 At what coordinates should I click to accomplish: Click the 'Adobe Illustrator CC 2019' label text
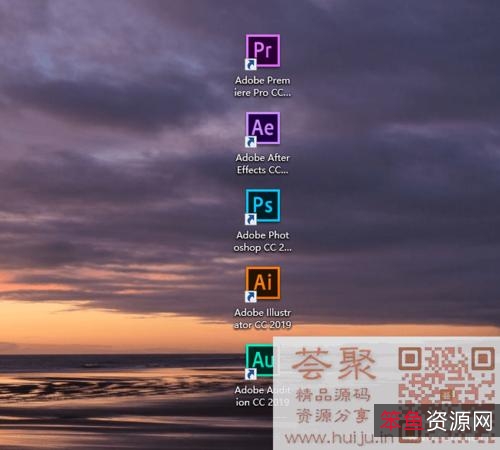coord(263,319)
